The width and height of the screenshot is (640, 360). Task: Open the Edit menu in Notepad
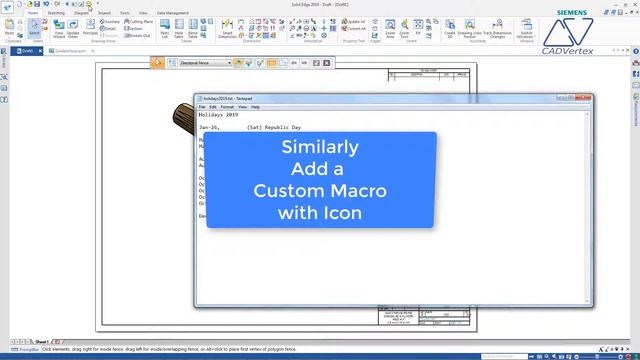click(x=213, y=107)
